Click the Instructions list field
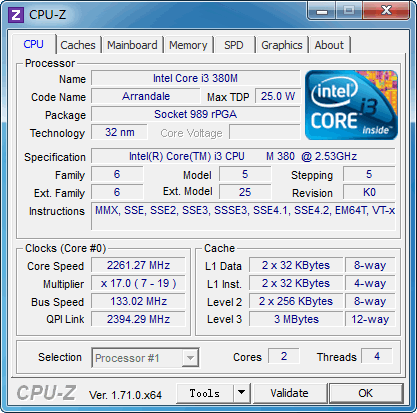The image size is (417, 413). click(x=243, y=216)
